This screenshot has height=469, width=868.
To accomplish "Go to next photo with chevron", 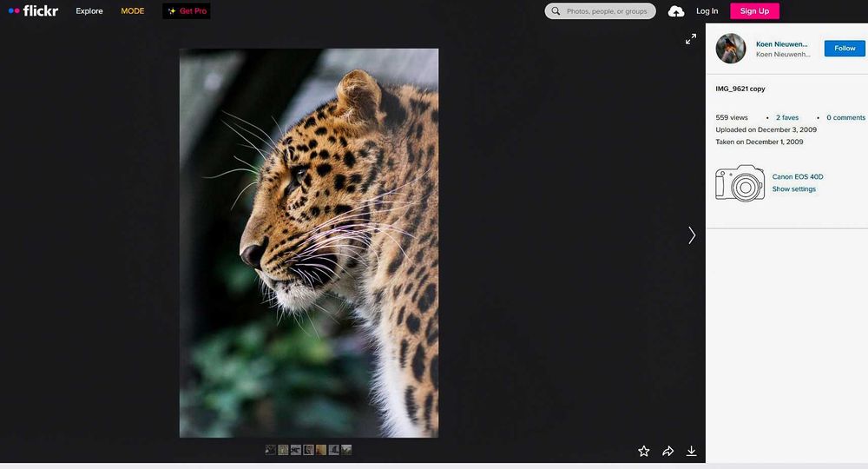I will tap(692, 235).
